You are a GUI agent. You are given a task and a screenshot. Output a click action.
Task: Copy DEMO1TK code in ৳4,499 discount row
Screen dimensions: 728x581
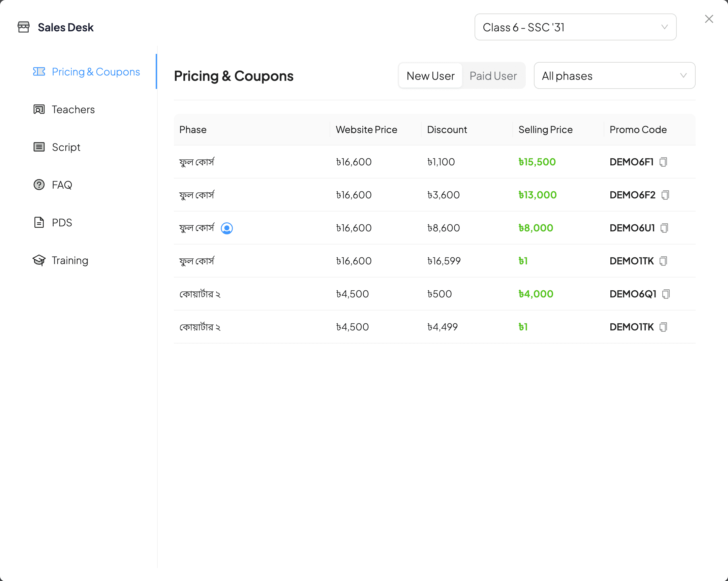coord(663,327)
